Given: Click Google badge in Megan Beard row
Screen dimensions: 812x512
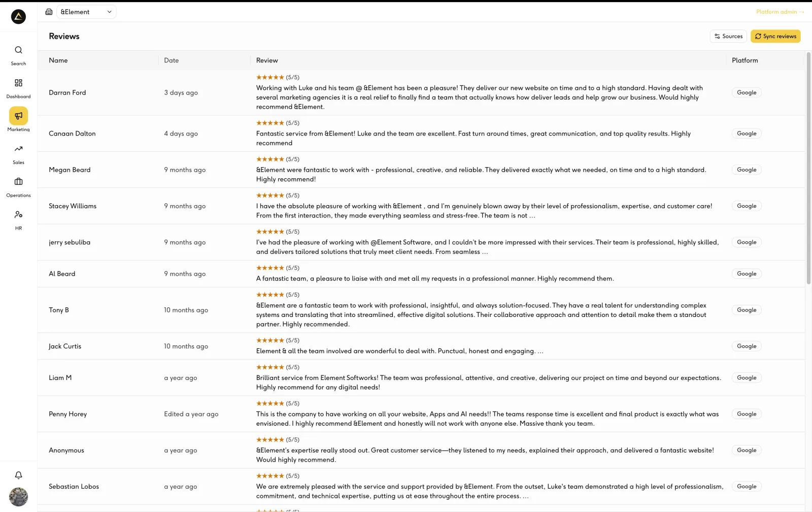Looking at the screenshot, I should 747,170.
